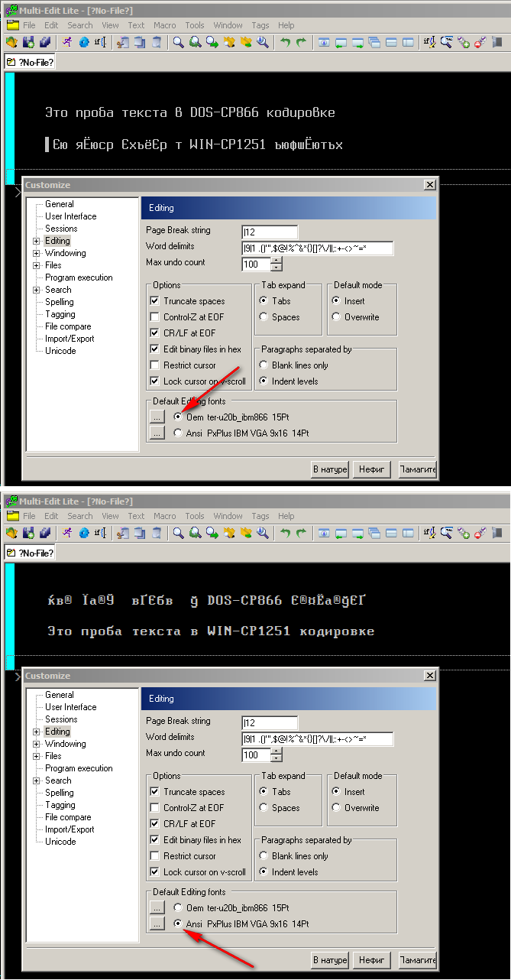Expand the Editing tree node in bottom dialog

(36, 732)
